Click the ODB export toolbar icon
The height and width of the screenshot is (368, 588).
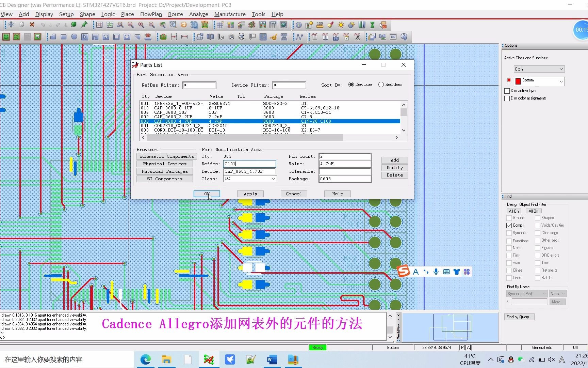point(200,37)
